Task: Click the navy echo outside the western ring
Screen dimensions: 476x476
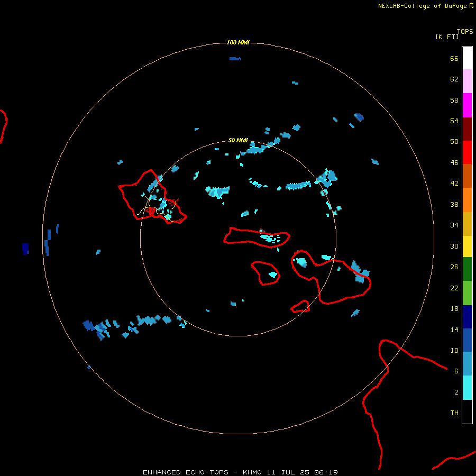Action: 25,249
